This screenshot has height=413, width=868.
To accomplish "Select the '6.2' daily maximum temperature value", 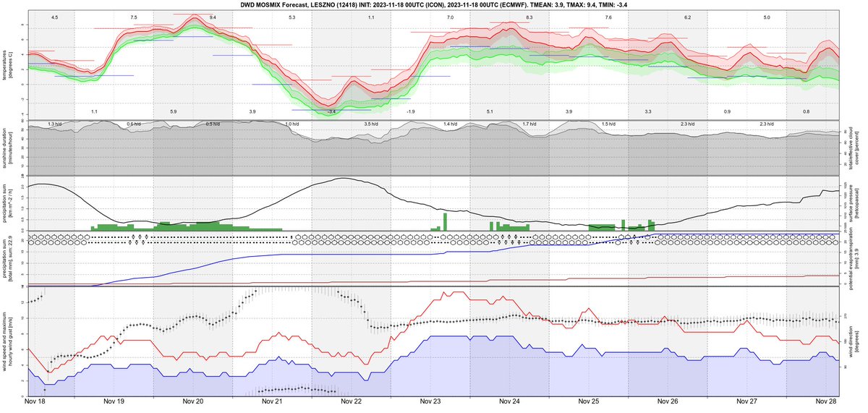I will pos(687,17).
